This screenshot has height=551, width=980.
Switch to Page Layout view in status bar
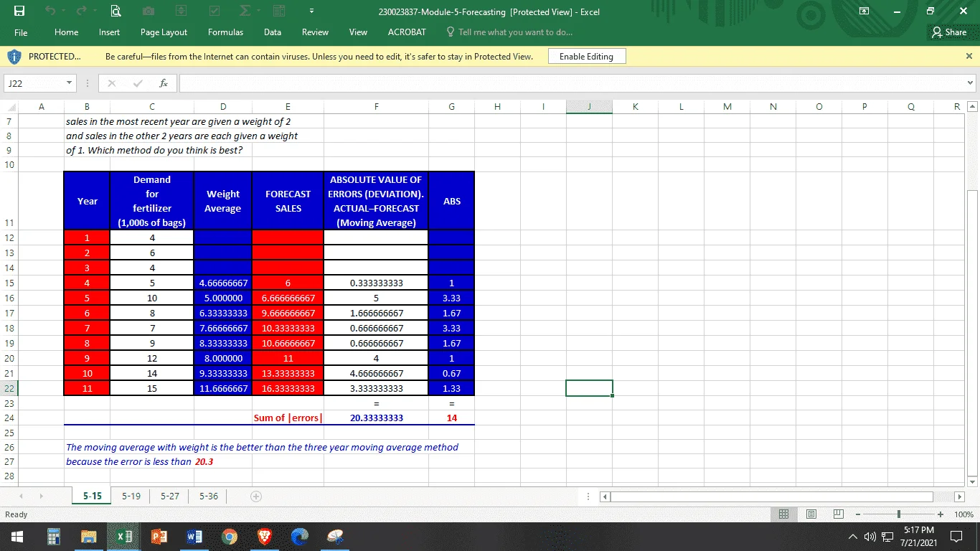click(811, 514)
